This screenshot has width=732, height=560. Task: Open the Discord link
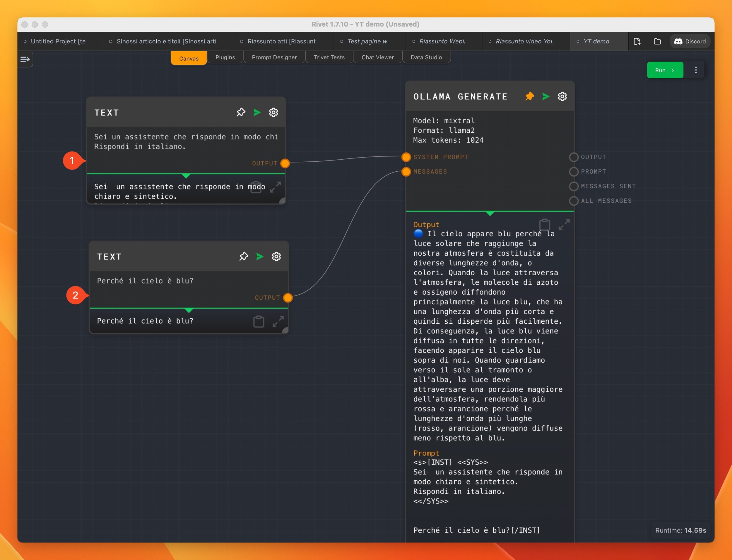tap(690, 41)
